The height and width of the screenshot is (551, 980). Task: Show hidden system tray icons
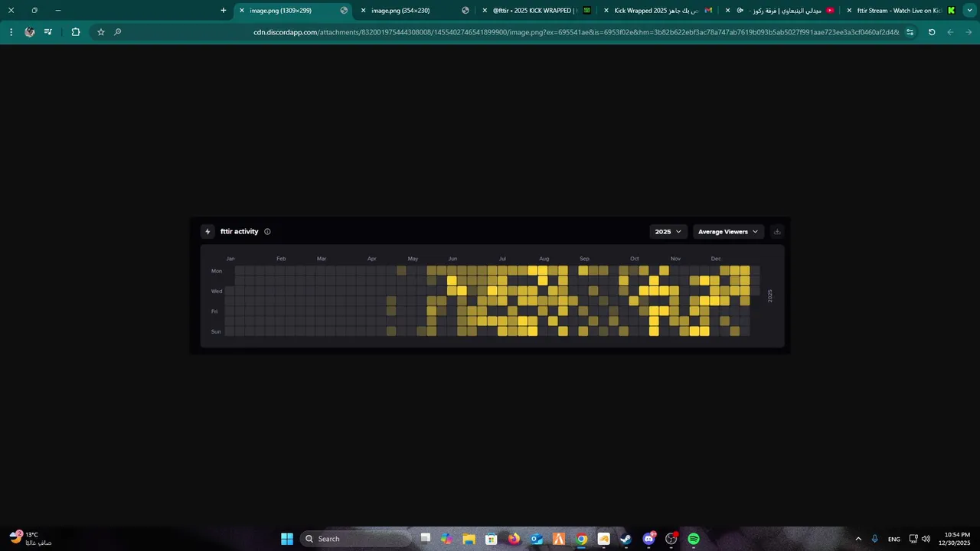click(858, 539)
